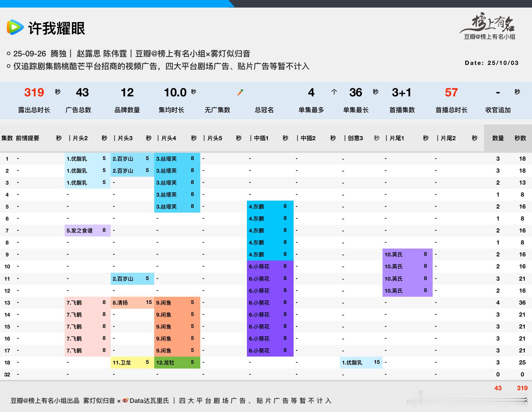The image size is (532, 412).
Task: Click the 片尾2 column header
Action: click(x=448, y=138)
